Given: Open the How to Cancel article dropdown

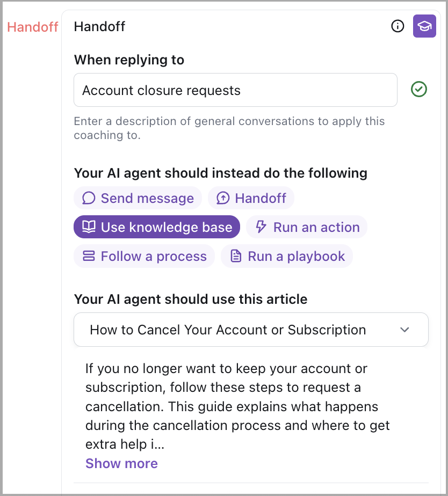Looking at the screenshot, I should (228, 330).
